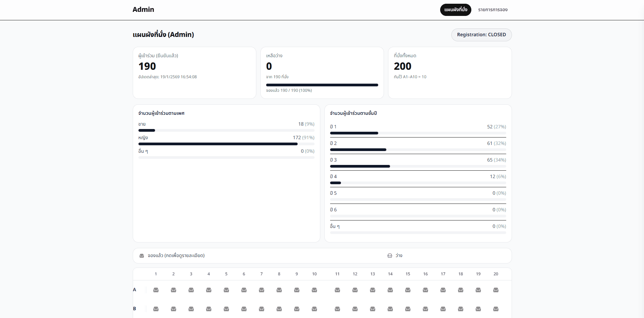The width and height of the screenshot is (644, 318).
Task: Click the Admin logo link
Action: [143, 9]
